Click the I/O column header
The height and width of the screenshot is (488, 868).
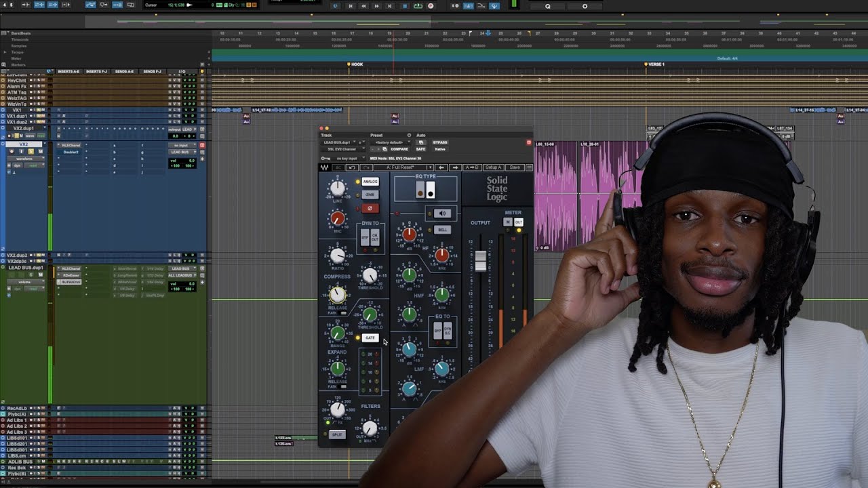coord(182,71)
